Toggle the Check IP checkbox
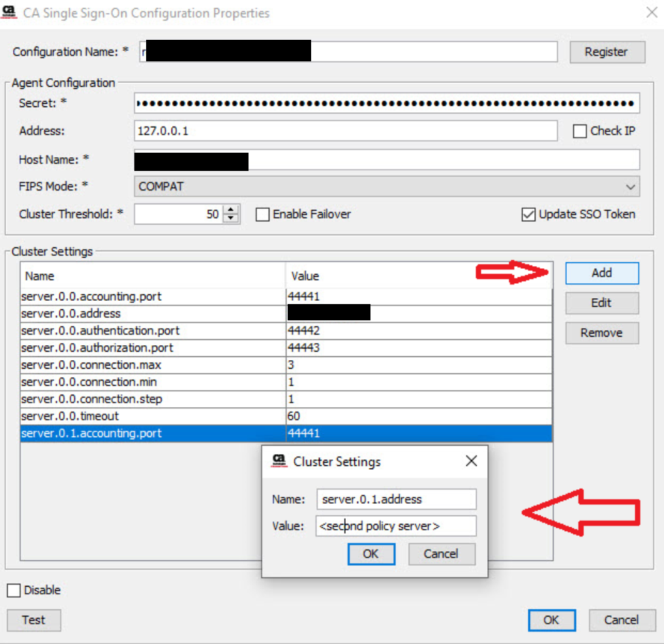The height and width of the screenshot is (644, 664). [580, 131]
